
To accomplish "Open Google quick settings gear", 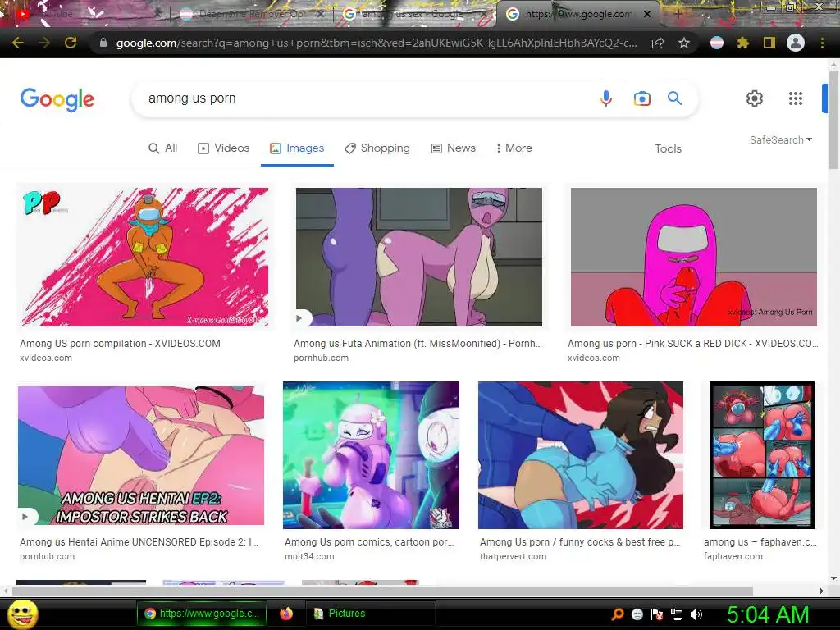I will (x=755, y=98).
